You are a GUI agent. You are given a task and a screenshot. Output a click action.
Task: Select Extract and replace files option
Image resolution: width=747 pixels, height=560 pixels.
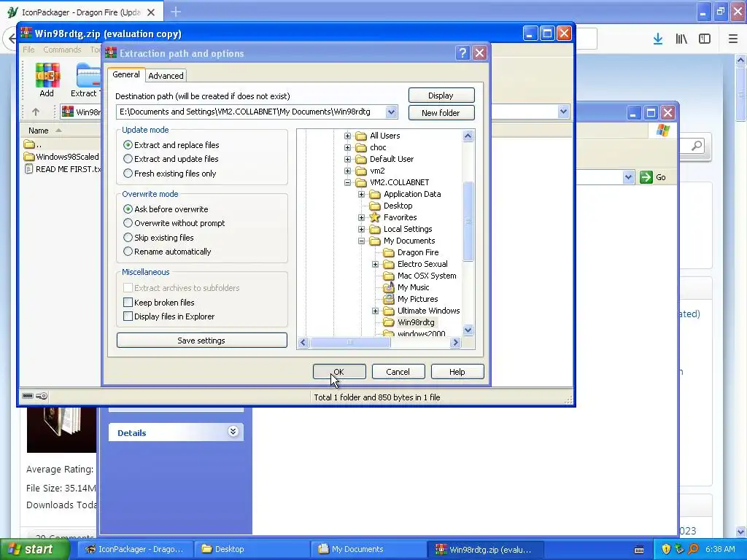tap(171, 145)
